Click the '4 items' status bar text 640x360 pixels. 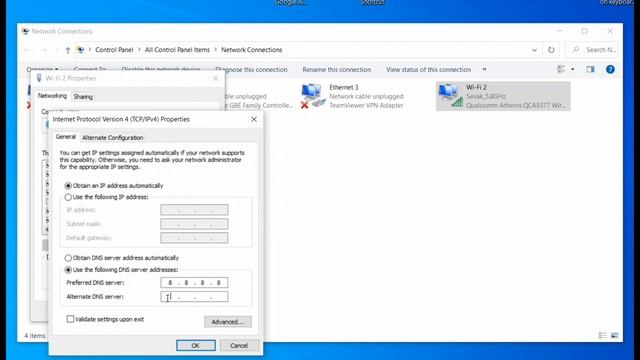35,336
